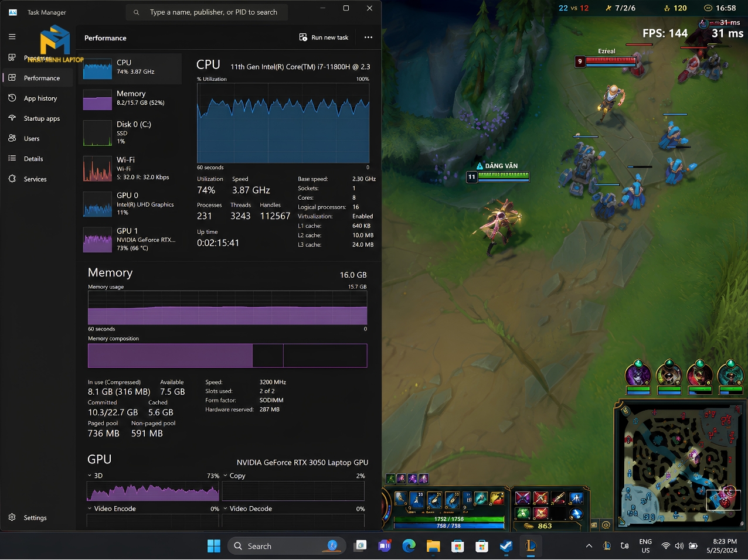Image resolution: width=748 pixels, height=560 pixels.
Task: Click the champion passive icon in ability bar
Action: click(x=400, y=498)
